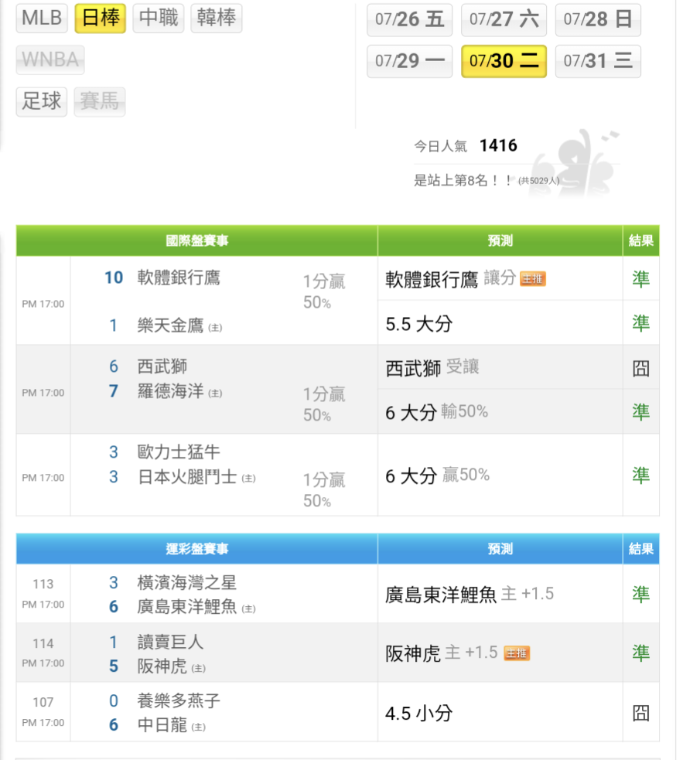Open the 足球 tab

coord(42,102)
